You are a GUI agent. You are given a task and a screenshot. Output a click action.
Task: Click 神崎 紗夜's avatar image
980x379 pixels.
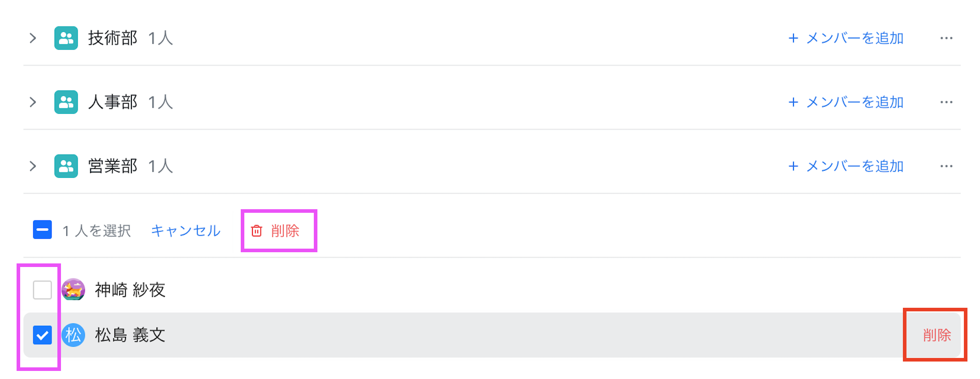73,289
